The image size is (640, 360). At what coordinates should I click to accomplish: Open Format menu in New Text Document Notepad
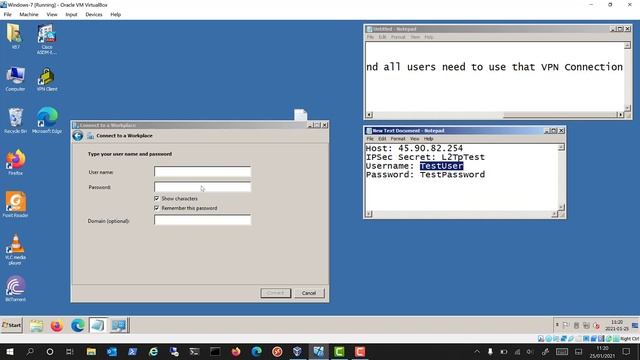tap(398, 139)
